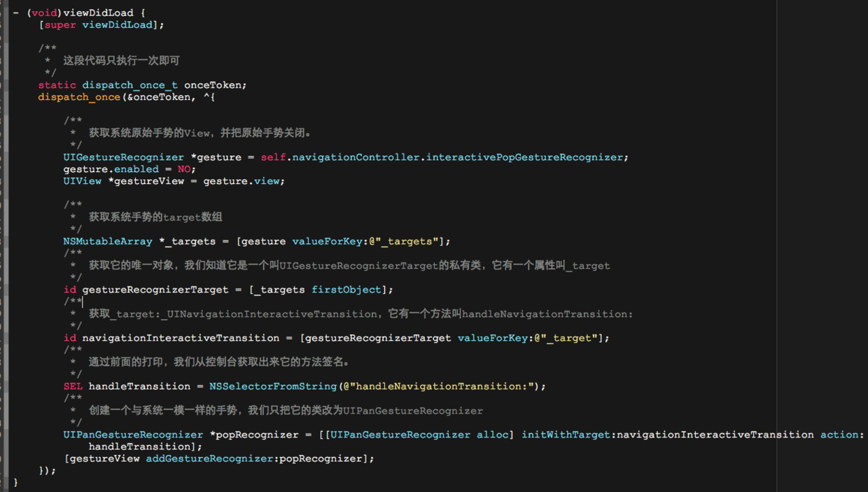
Task: Place cursor on the final closing brace
Action: pos(15,482)
